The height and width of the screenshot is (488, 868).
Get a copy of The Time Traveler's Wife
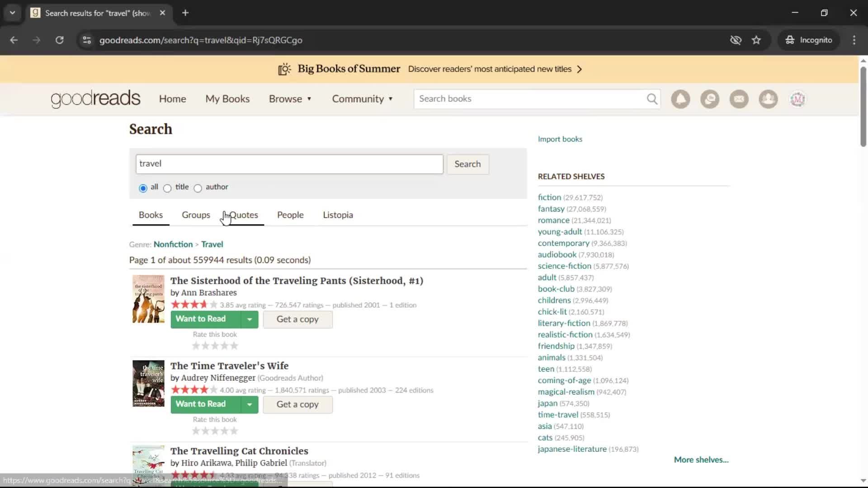pos(297,404)
